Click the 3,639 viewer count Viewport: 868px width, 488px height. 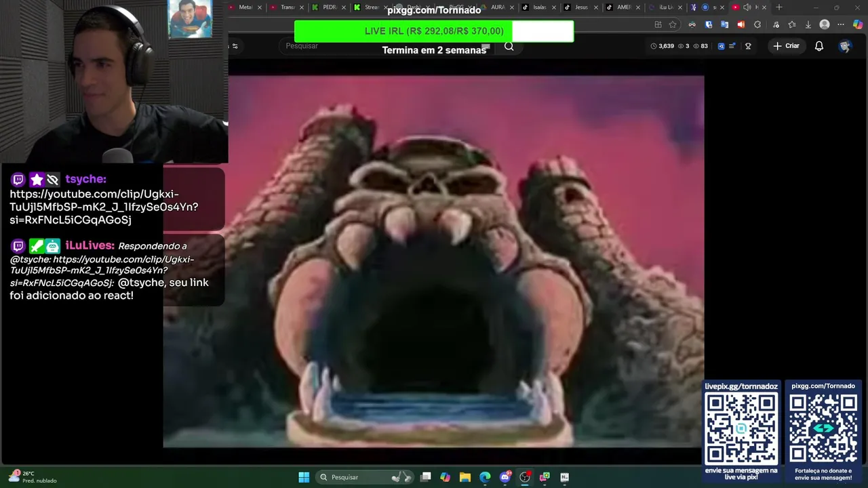663,46
